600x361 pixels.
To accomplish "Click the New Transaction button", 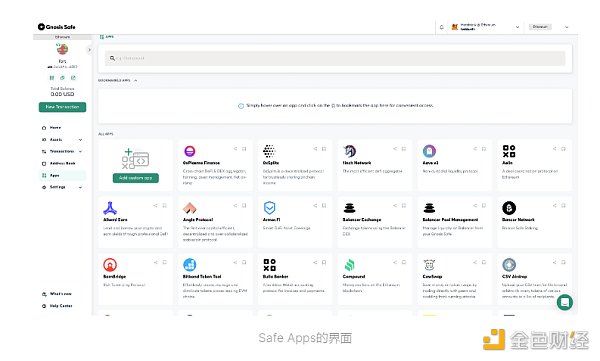I will [62, 107].
